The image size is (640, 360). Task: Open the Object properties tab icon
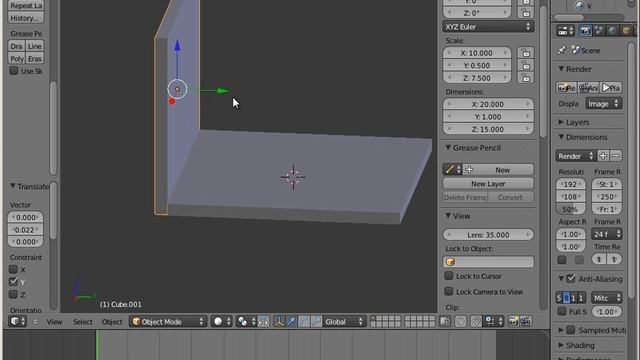pos(626,31)
